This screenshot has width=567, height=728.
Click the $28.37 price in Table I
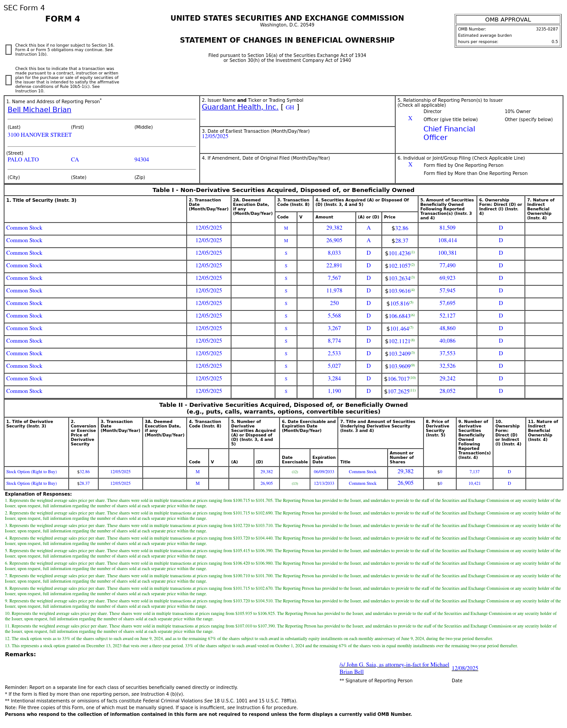click(400, 241)
